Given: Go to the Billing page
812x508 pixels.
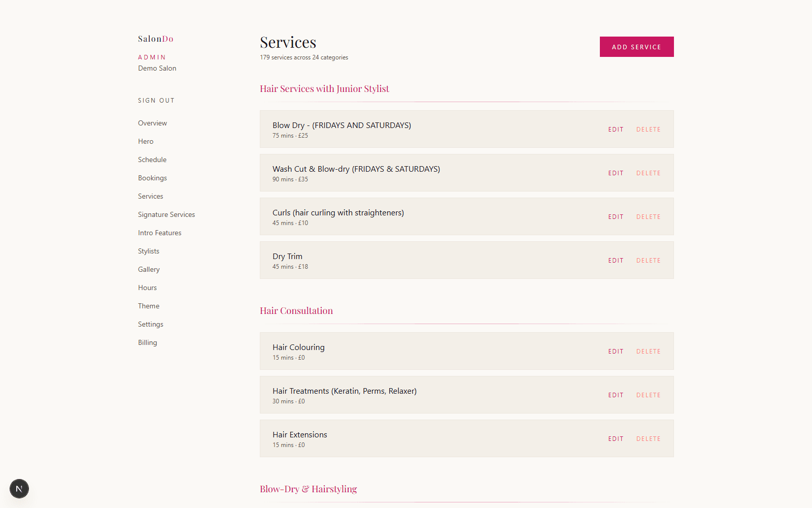Looking at the screenshot, I should pos(148,342).
